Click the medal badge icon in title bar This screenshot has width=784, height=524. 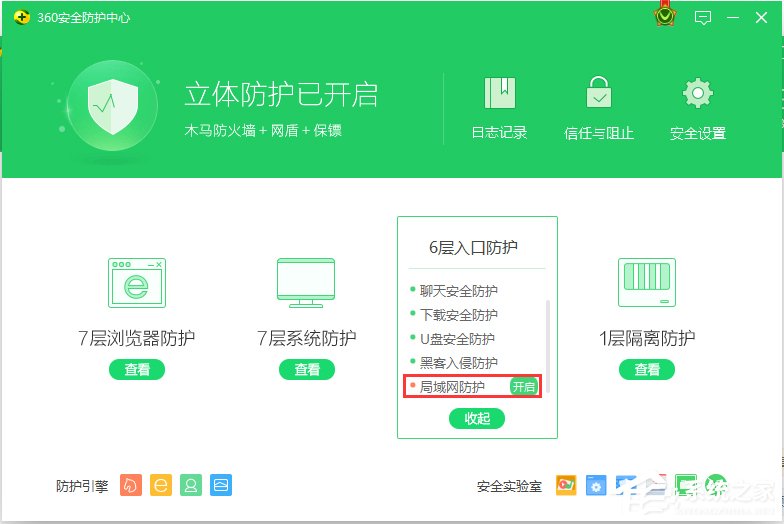pos(665,17)
